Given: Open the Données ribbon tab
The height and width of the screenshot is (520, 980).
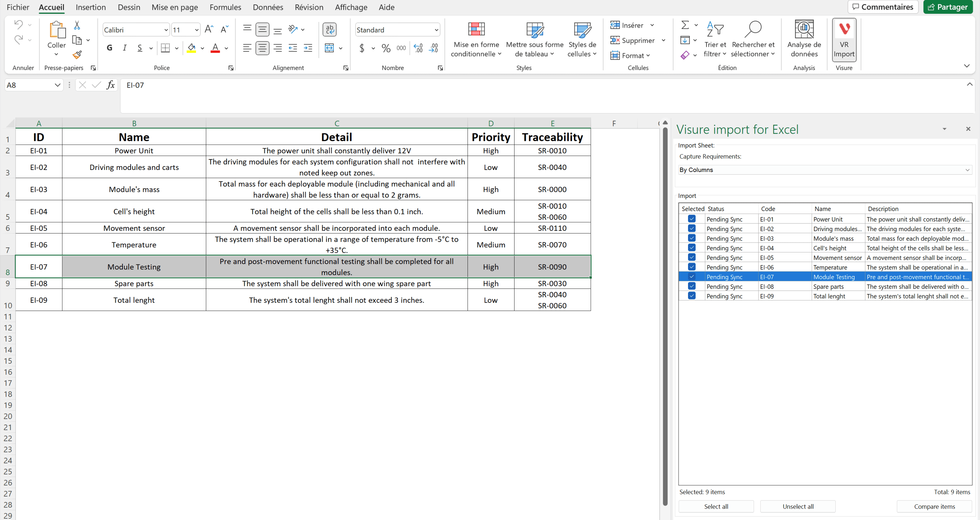Looking at the screenshot, I should coord(268,7).
